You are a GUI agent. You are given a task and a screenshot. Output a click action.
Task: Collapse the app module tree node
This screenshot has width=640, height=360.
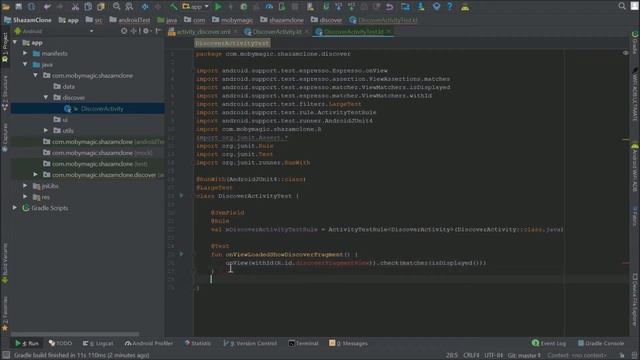[x=15, y=42]
